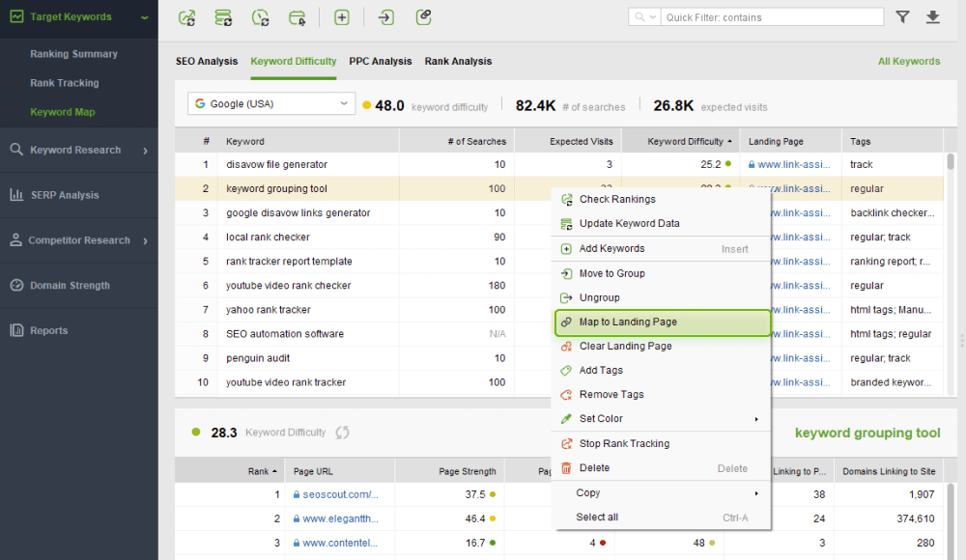Click the scheduled rank check toolbar icon
966x560 pixels.
click(x=260, y=17)
